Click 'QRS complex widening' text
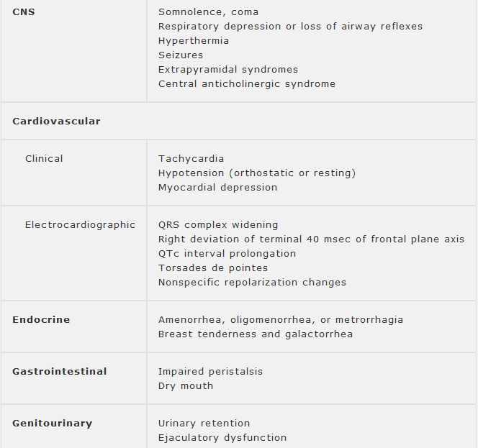Image resolution: width=478 pixels, height=448 pixels. click(218, 225)
